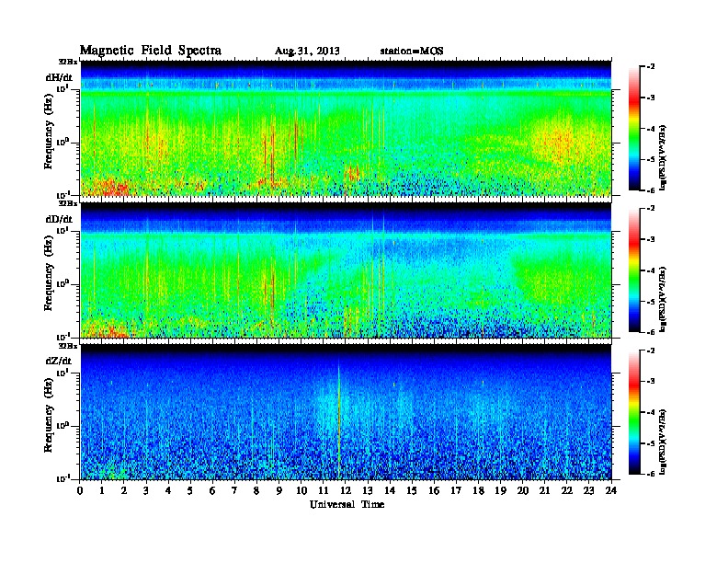The width and height of the screenshot is (728, 563).
Task: Click the '20' tick on the Universal Time axis
Action: click(x=523, y=490)
